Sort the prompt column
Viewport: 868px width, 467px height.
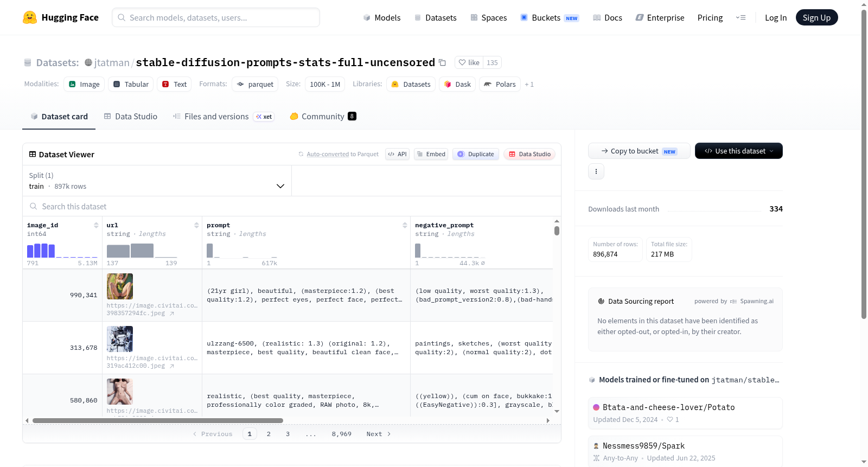(x=405, y=225)
